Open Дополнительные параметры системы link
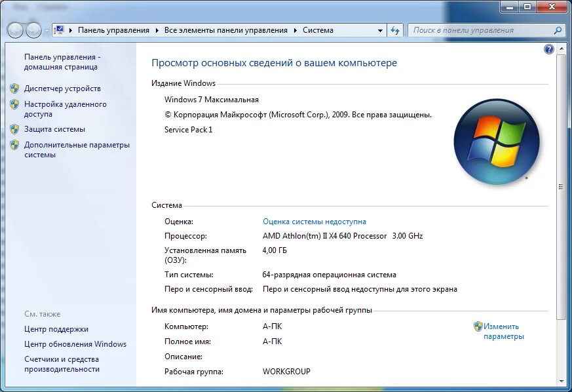 pyautogui.click(x=77, y=149)
